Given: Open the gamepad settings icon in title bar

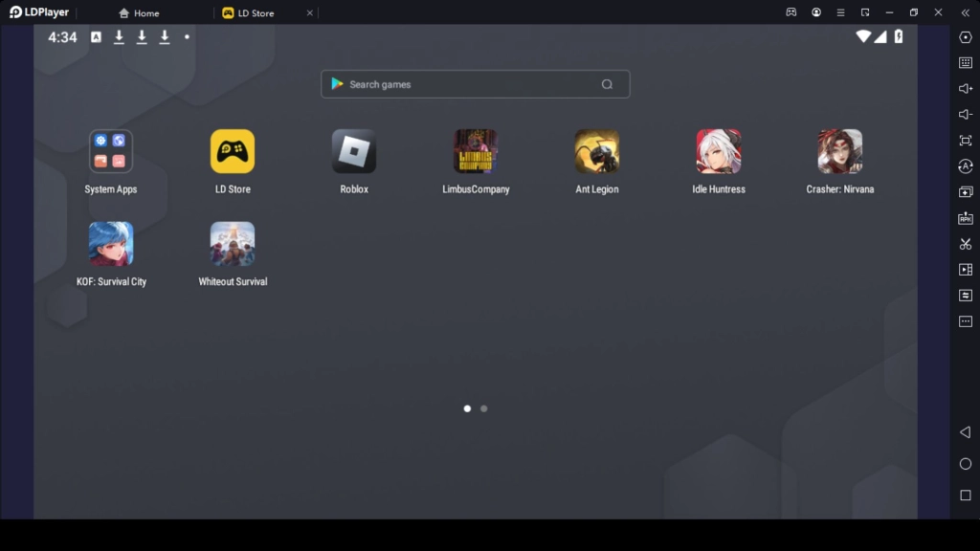Looking at the screenshot, I should click(791, 12).
